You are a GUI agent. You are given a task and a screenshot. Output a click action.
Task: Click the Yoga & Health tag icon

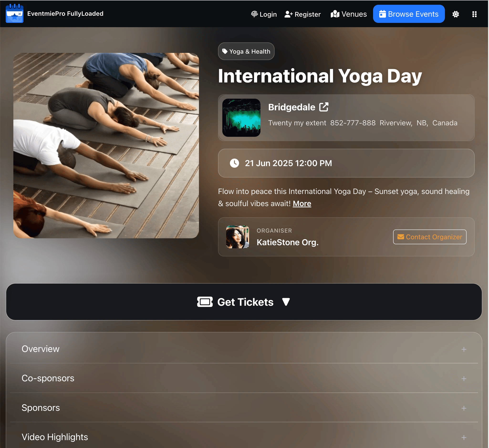click(x=225, y=51)
